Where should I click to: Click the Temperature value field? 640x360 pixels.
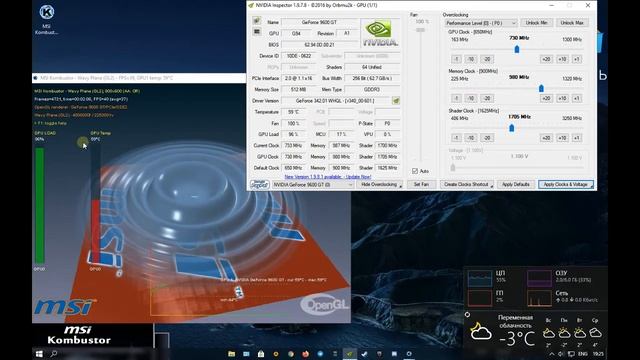[293, 112]
